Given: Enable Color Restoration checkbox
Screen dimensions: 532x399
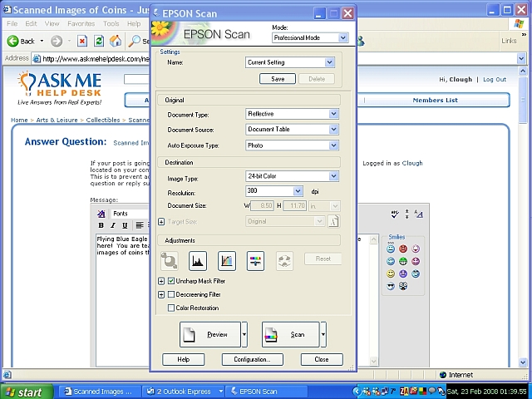Looking at the screenshot, I should (x=171, y=308).
